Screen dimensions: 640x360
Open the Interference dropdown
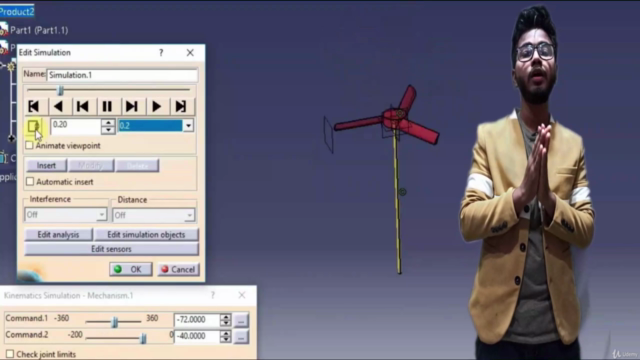pyautogui.click(x=102, y=215)
